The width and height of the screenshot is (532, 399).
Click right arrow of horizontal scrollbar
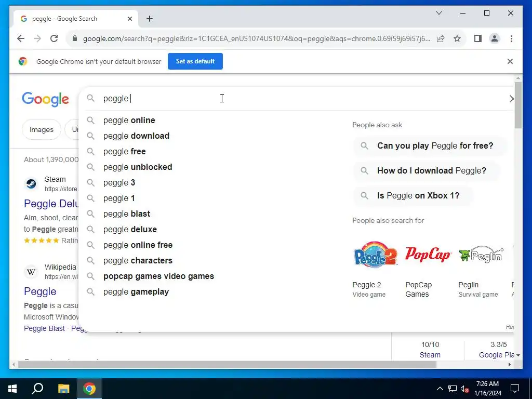[x=509, y=365]
